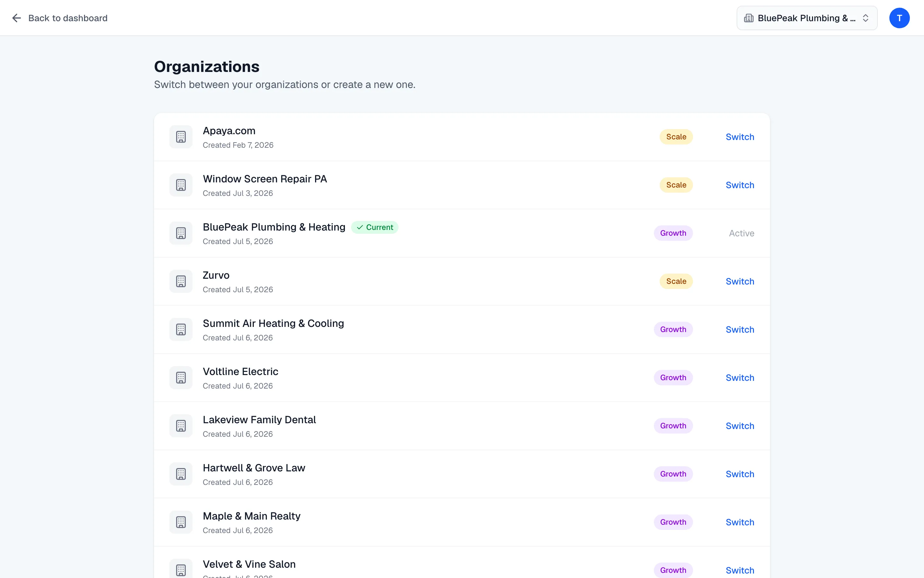Click the Maple & Main Realty building icon
Viewport: 924px width, 578px height.
[181, 522]
